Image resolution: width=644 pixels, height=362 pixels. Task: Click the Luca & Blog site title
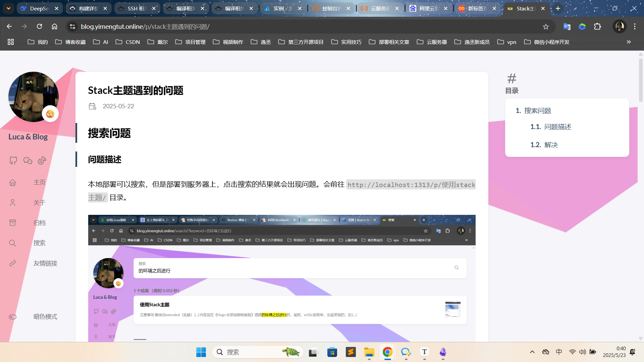click(28, 137)
